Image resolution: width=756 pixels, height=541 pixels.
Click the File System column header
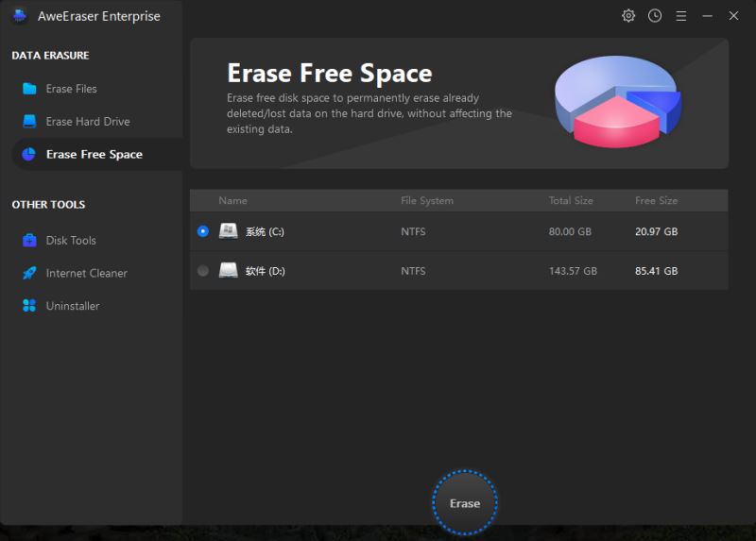coord(427,200)
